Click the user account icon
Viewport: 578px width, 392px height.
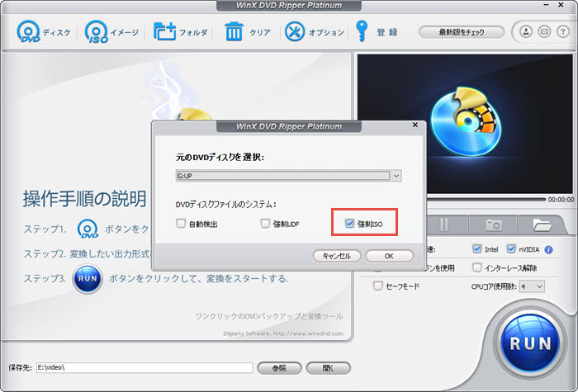tap(526, 31)
